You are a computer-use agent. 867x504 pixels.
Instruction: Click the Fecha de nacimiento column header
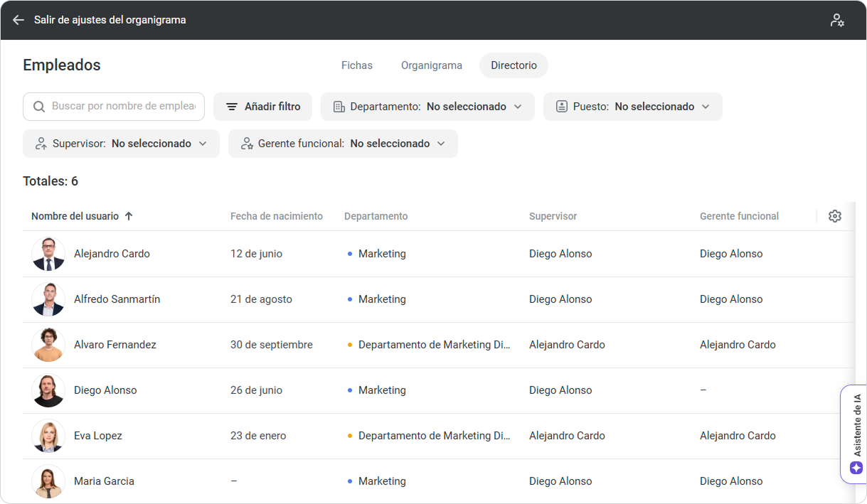276,216
